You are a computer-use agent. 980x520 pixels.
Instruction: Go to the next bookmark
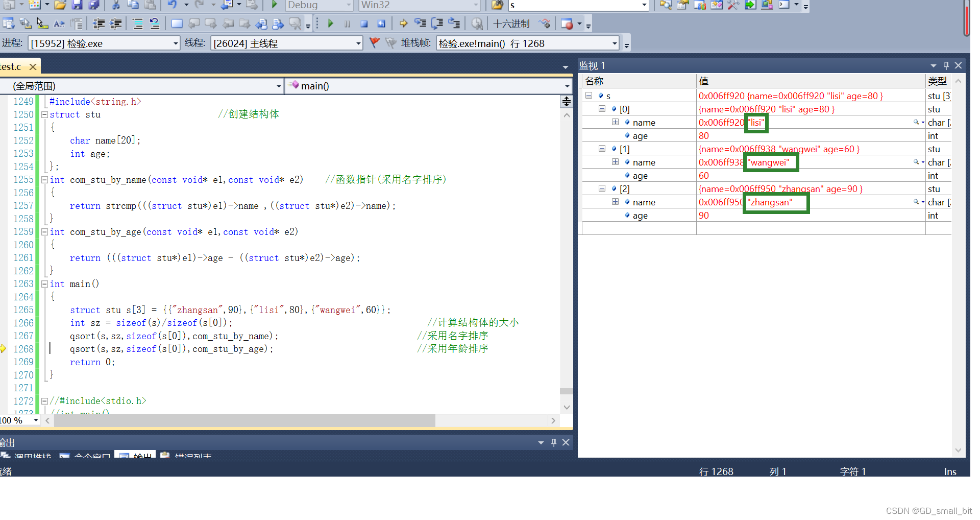210,23
